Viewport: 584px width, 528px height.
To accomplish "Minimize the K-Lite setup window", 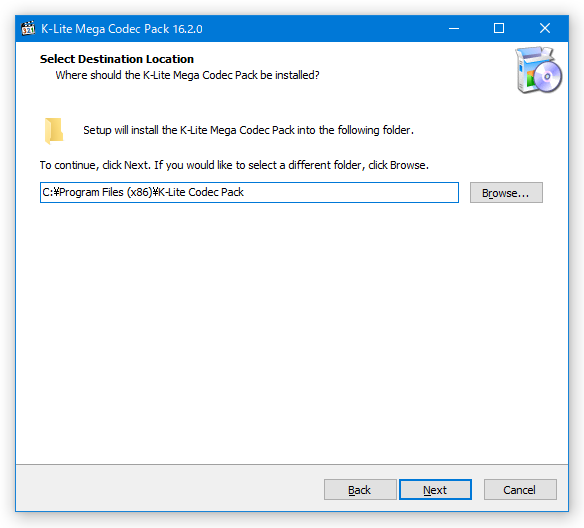I will [x=454, y=28].
